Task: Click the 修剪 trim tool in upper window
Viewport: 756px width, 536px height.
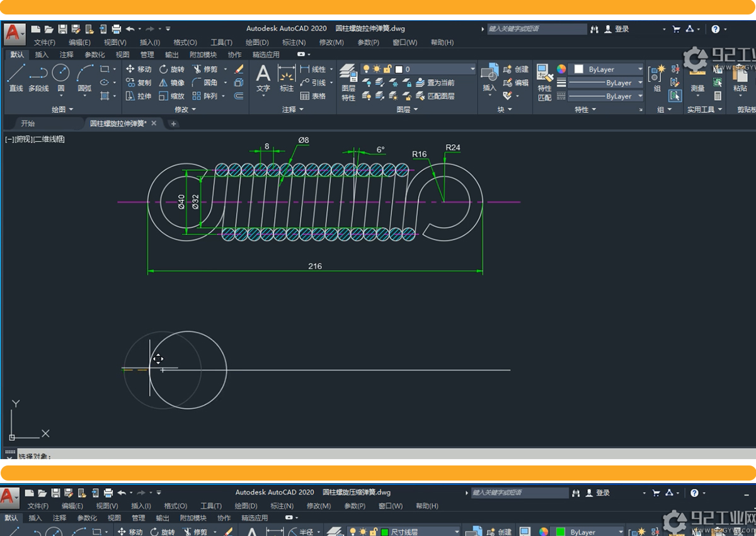Action: [x=205, y=69]
